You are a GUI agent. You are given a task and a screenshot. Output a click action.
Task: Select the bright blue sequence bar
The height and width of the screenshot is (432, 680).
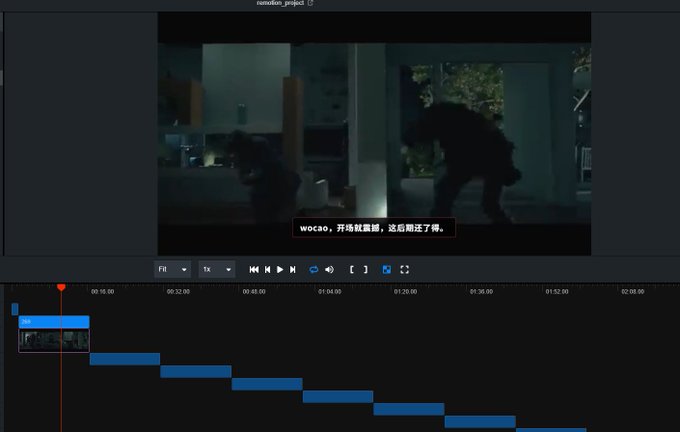point(54,321)
